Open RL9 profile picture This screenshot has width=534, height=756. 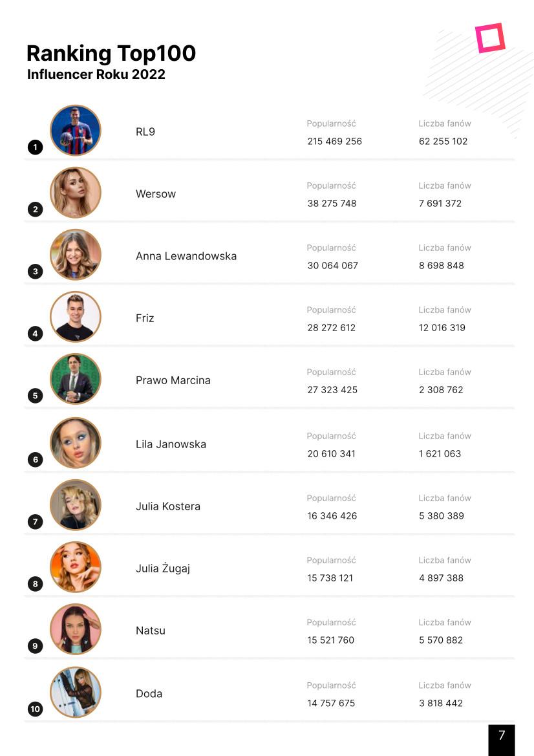(x=76, y=130)
